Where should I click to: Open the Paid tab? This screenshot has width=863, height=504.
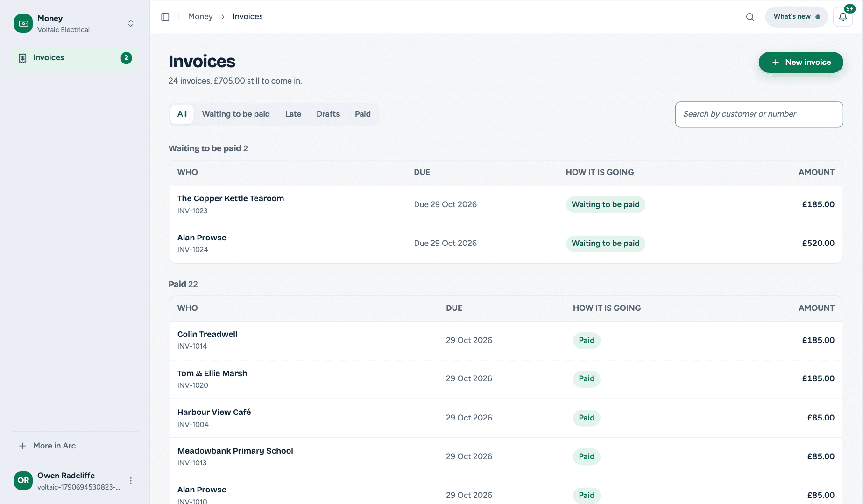tap(363, 114)
